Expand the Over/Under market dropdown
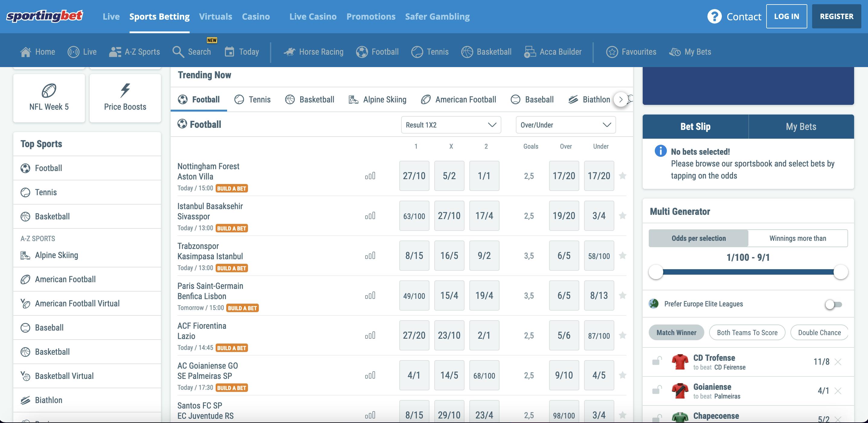Viewport: 868px width, 423px height. pyautogui.click(x=565, y=125)
